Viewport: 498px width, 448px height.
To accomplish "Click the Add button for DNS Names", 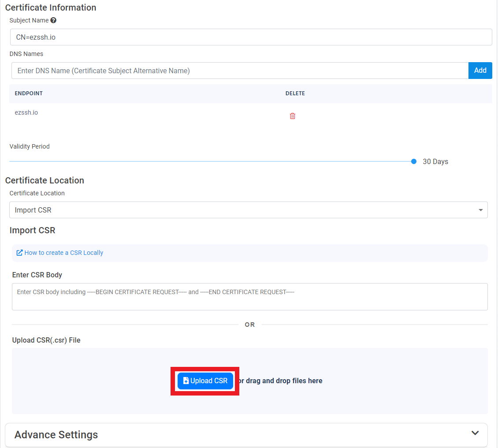I will pos(480,71).
